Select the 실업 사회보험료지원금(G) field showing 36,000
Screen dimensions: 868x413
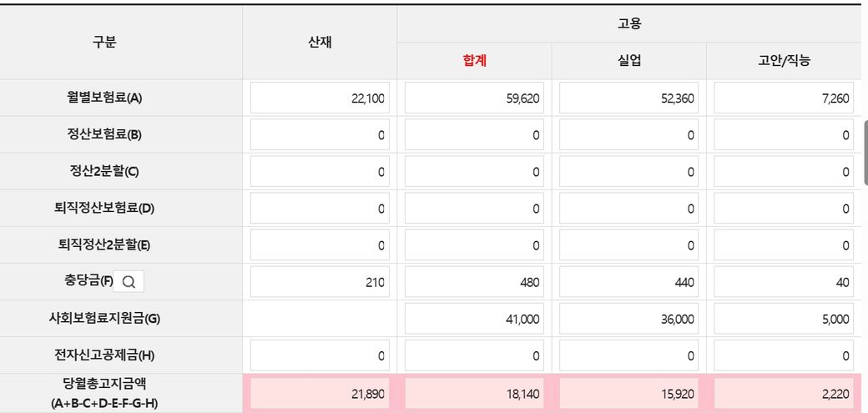[x=628, y=319]
